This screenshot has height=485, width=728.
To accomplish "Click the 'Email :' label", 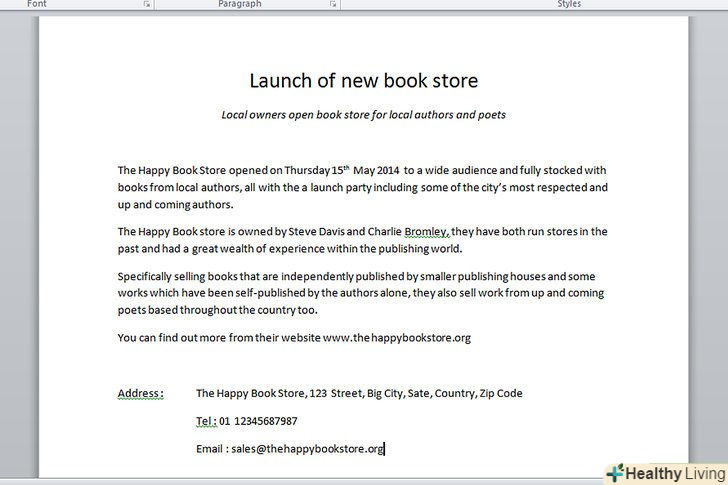I will pyautogui.click(x=212, y=449).
